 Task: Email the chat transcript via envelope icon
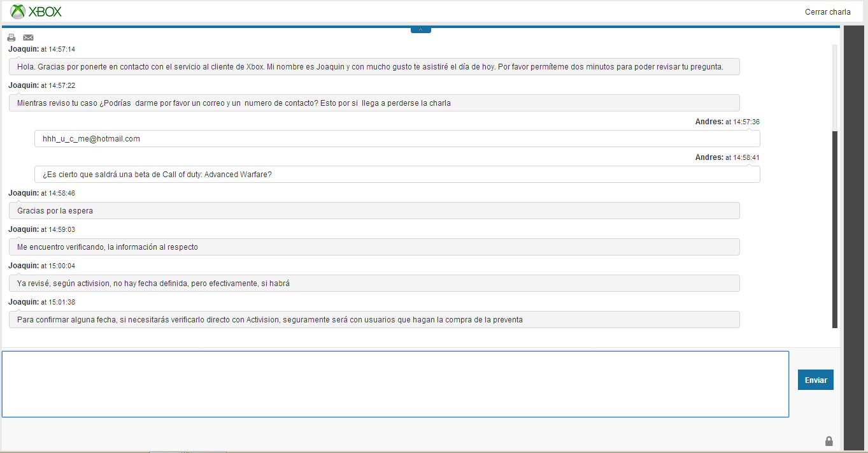point(28,38)
